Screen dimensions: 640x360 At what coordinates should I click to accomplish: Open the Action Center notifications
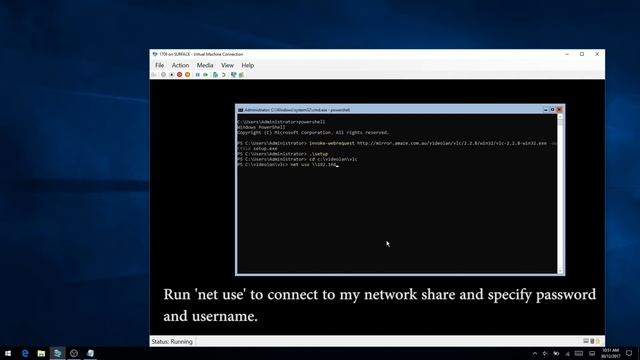click(629, 353)
